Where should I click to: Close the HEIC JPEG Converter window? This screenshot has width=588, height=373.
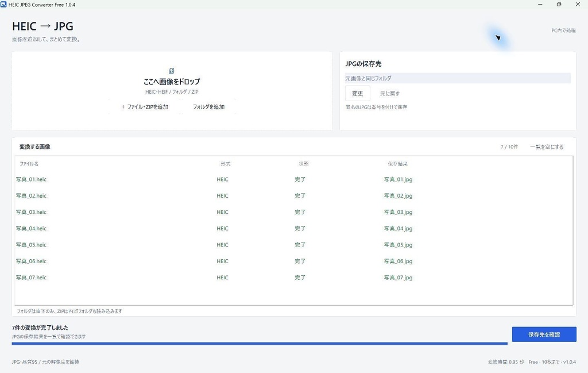[x=578, y=5]
